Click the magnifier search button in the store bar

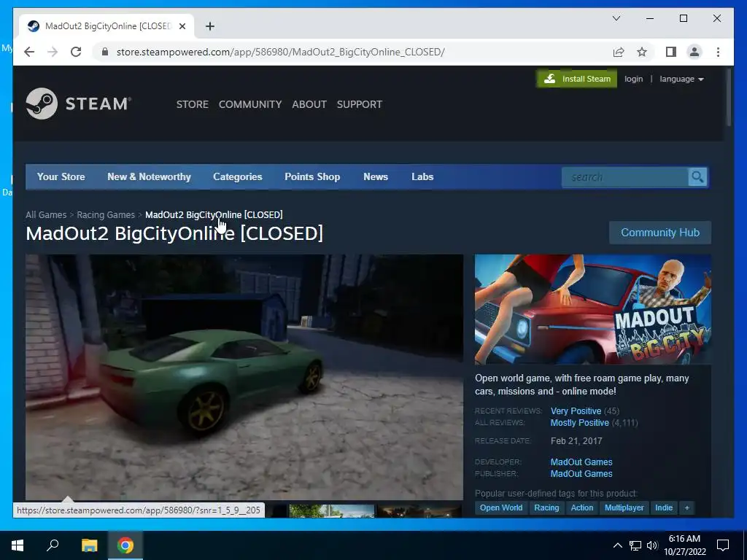click(x=698, y=177)
